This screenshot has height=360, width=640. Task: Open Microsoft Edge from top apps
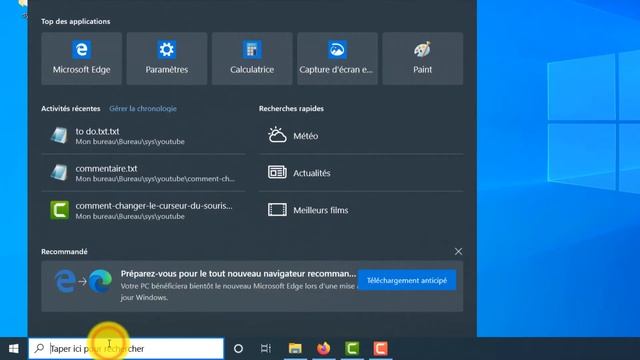[x=81, y=58]
